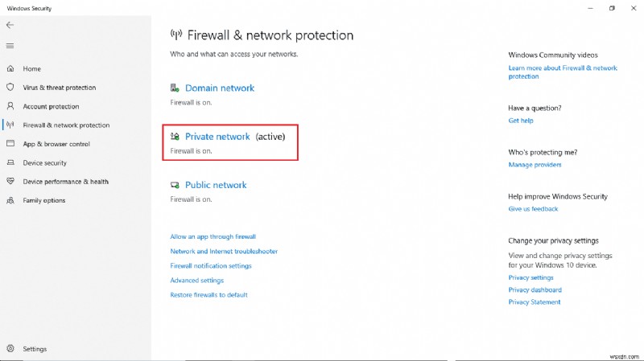This screenshot has width=644, height=361.
Task: Click the App & browser control icon
Action: pos(10,144)
